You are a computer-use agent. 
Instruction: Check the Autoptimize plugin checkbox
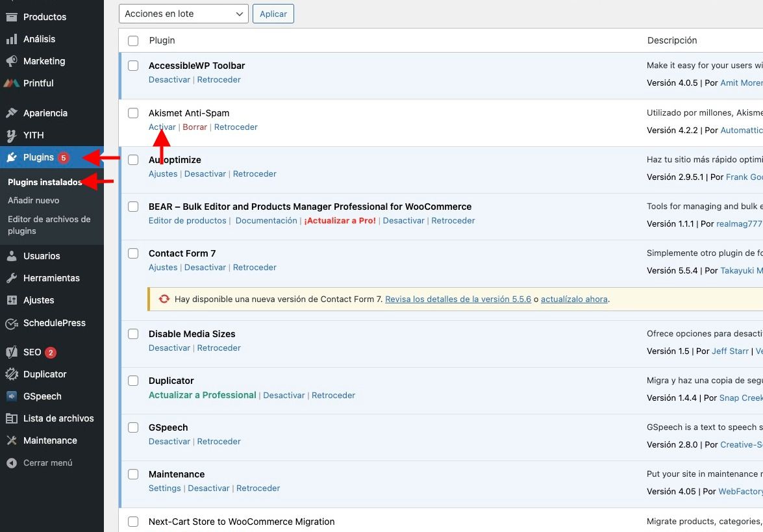[133, 160]
